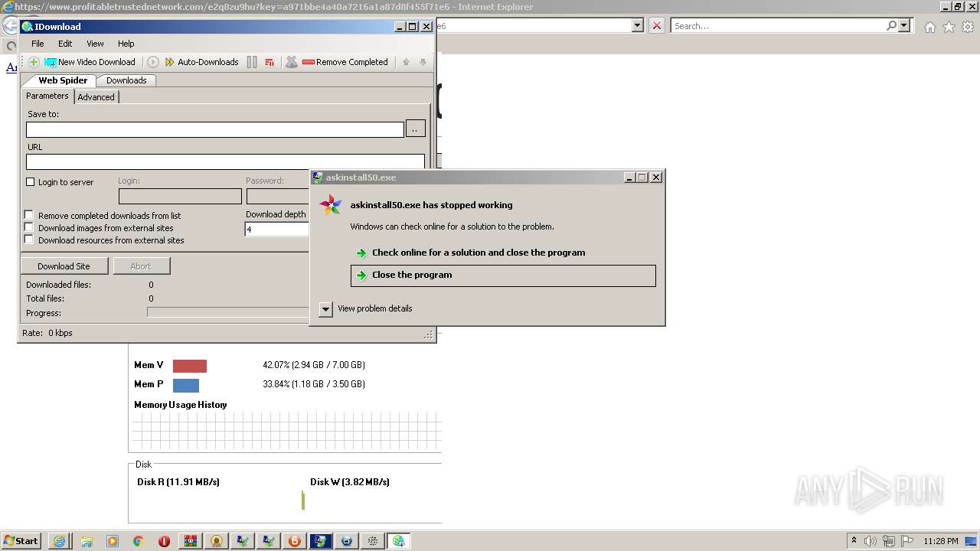The image size is (980, 551).
Task: Click the Internet Explorer Search box
Action: click(x=778, y=25)
